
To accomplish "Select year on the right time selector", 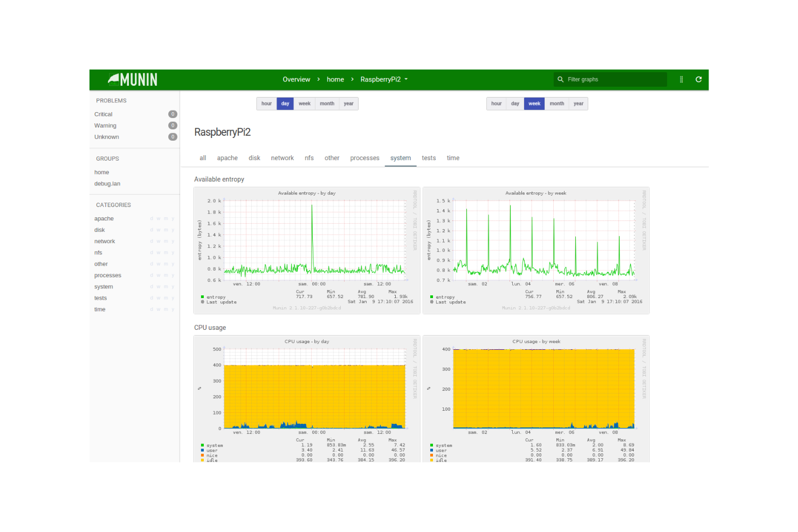I will 578,103.
